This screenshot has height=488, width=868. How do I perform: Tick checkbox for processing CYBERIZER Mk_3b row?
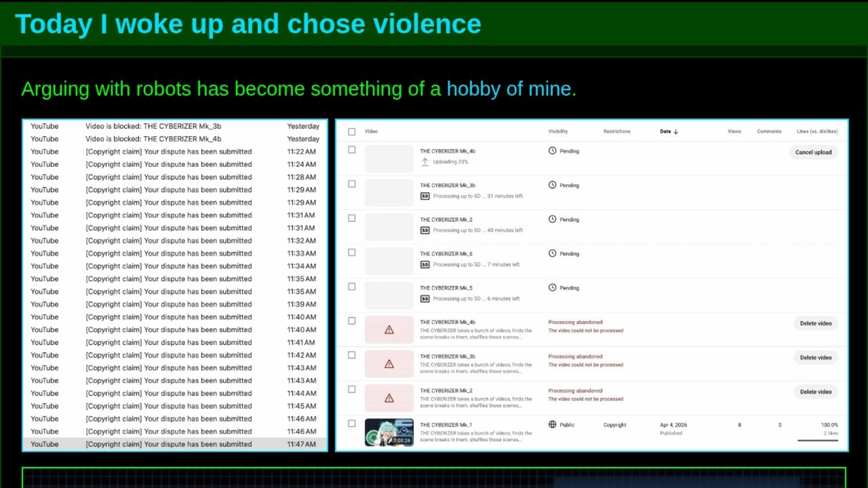(352, 184)
